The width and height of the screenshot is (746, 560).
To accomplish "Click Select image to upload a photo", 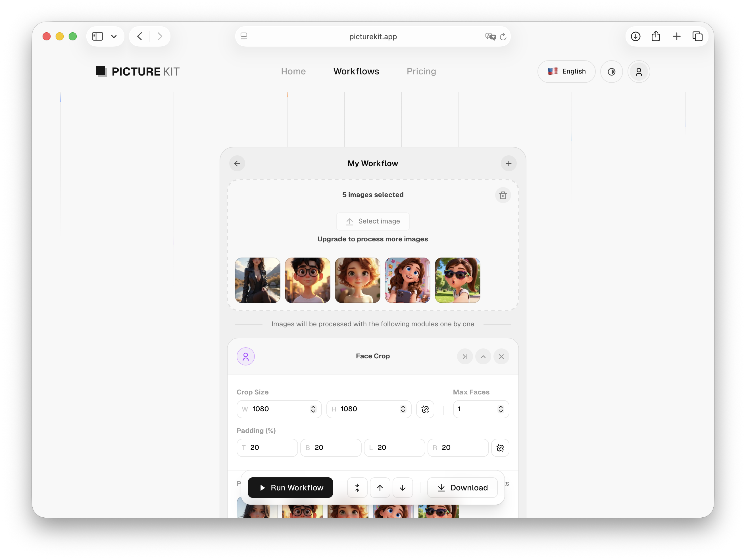I will [x=373, y=221].
